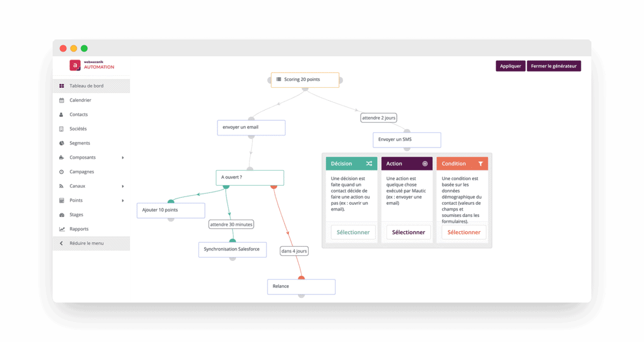Click the Réduire le menu chevron icon
644x342 pixels.
coord(61,243)
